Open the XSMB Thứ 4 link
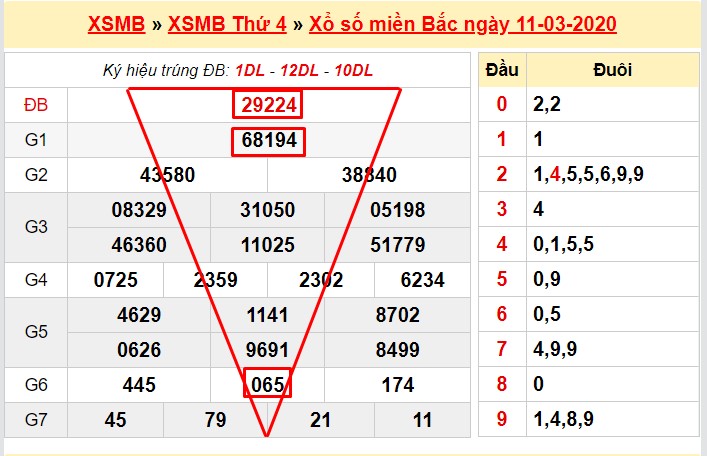707x456 pixels. coord(224,24)
